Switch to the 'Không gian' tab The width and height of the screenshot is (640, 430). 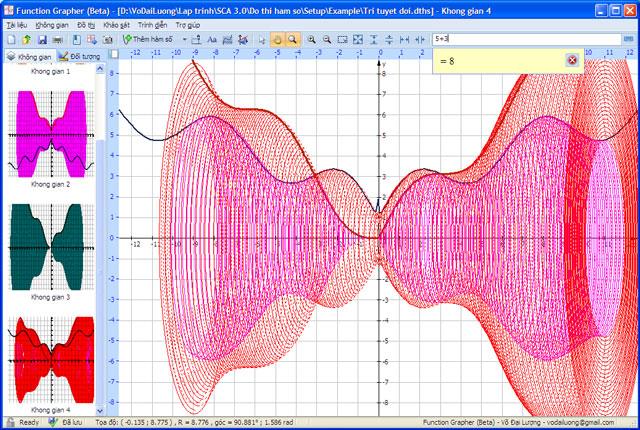pos(27,57)
